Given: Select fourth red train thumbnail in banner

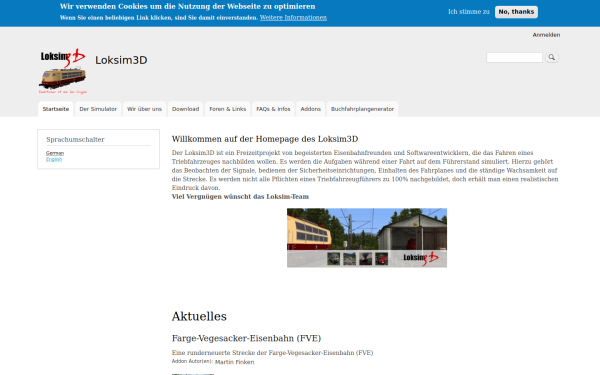Looking at the screenshot, I should click(x=382, y=259).
